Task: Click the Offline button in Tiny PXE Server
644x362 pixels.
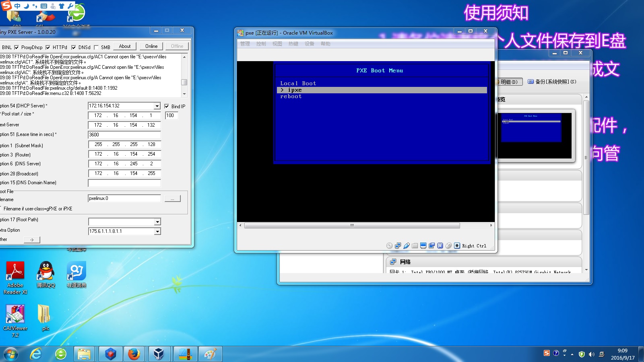Action: pos(177,46)
